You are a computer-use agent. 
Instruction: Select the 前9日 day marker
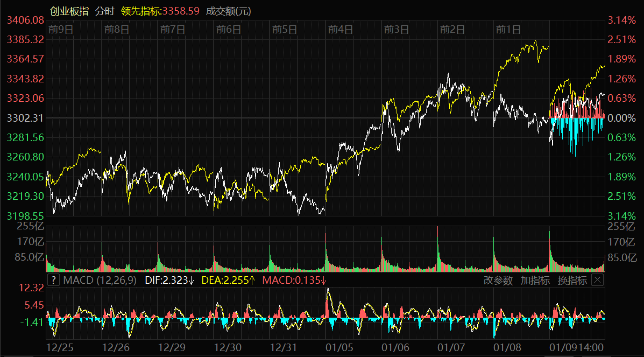coord(60,29)
